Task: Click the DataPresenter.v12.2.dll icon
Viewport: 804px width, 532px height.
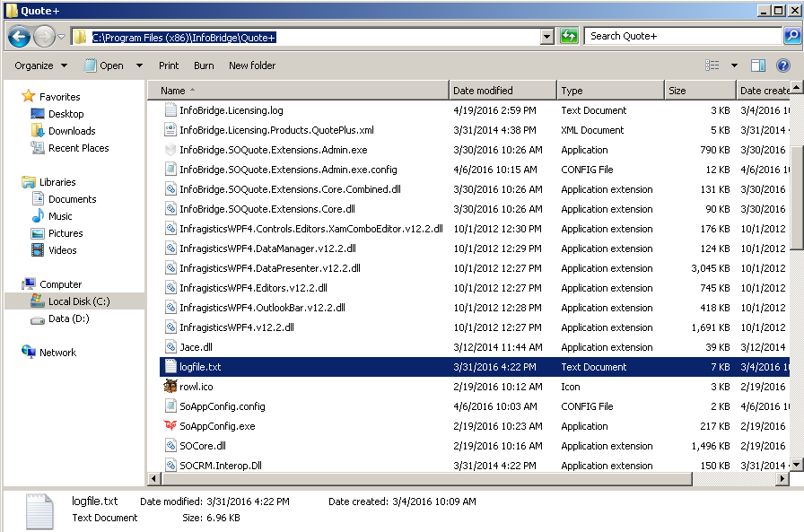Action: coord(170,268)
